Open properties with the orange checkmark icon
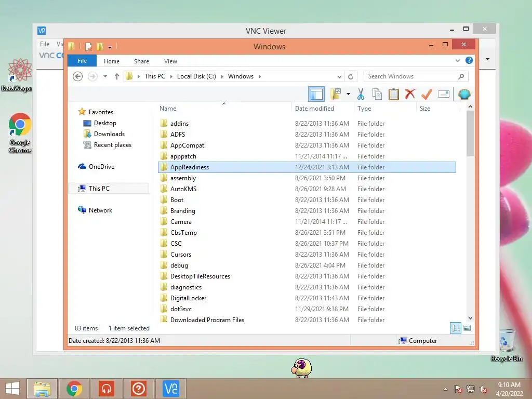The width and height of the screenshot is (532, 399). click(427, 94)
